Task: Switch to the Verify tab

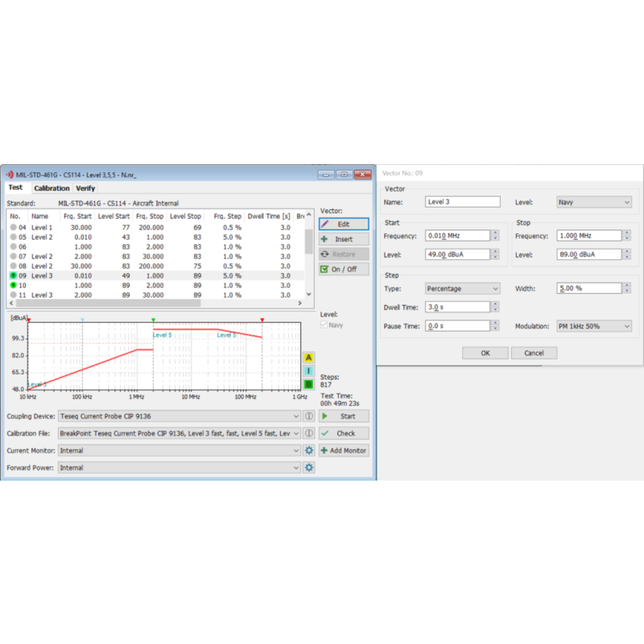Action: pyautogui.click(x=85, y=188)
